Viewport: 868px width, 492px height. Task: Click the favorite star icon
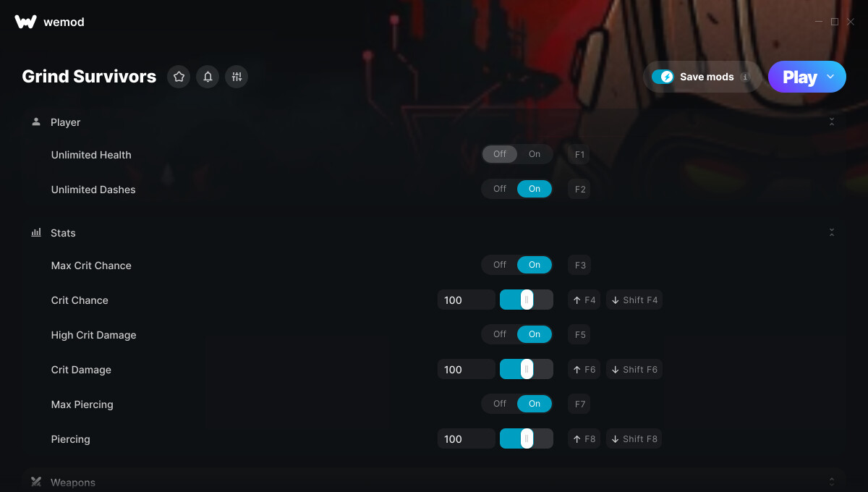coord(179,77)
